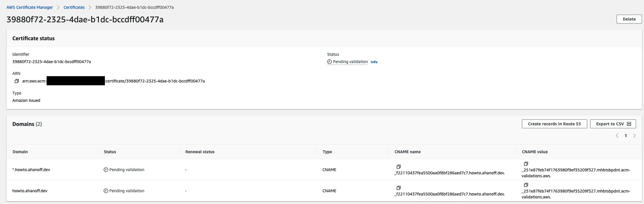
Task: Click the Domain column header
Action: point(20,152)
